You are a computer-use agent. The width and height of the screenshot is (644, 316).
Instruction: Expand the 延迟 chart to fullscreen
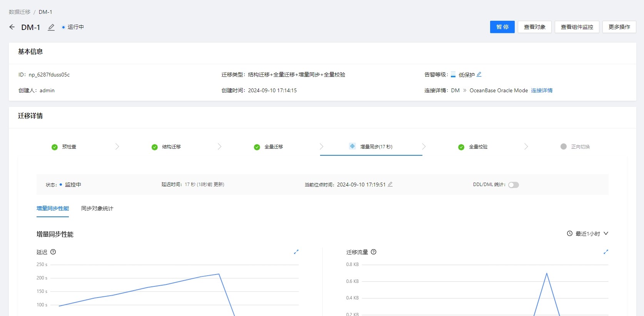tap(296, 252)
